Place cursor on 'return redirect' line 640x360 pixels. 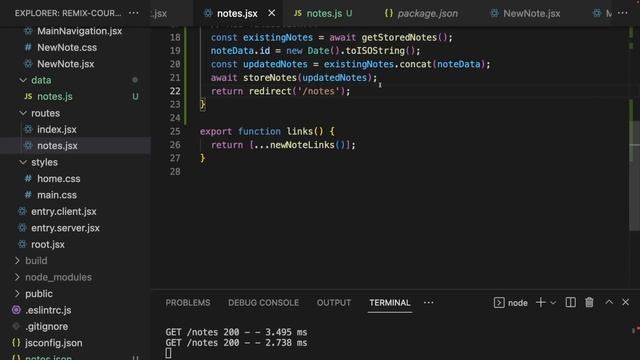coord(280,91)
